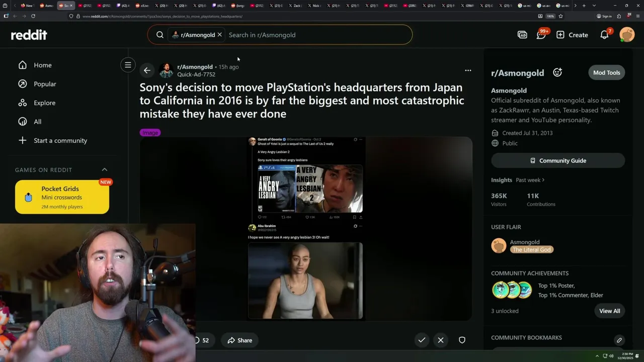
Task: Show hidden tray icons arrow
Action: click(x=597, y=356)
